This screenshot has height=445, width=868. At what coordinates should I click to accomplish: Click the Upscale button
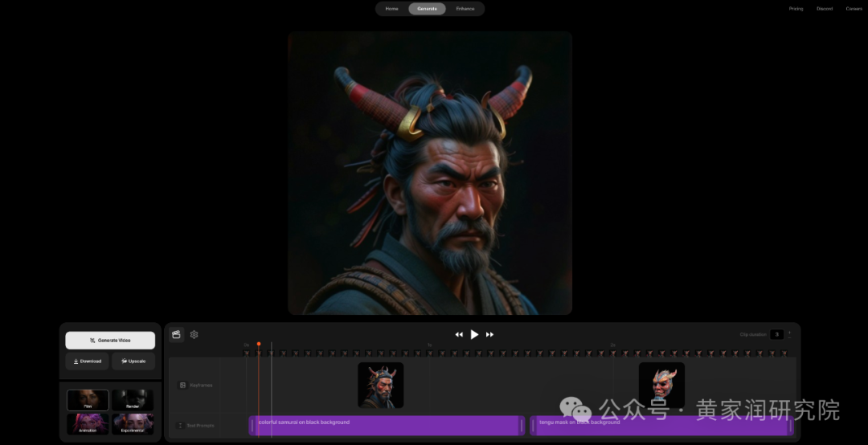[x=133, y=361]
